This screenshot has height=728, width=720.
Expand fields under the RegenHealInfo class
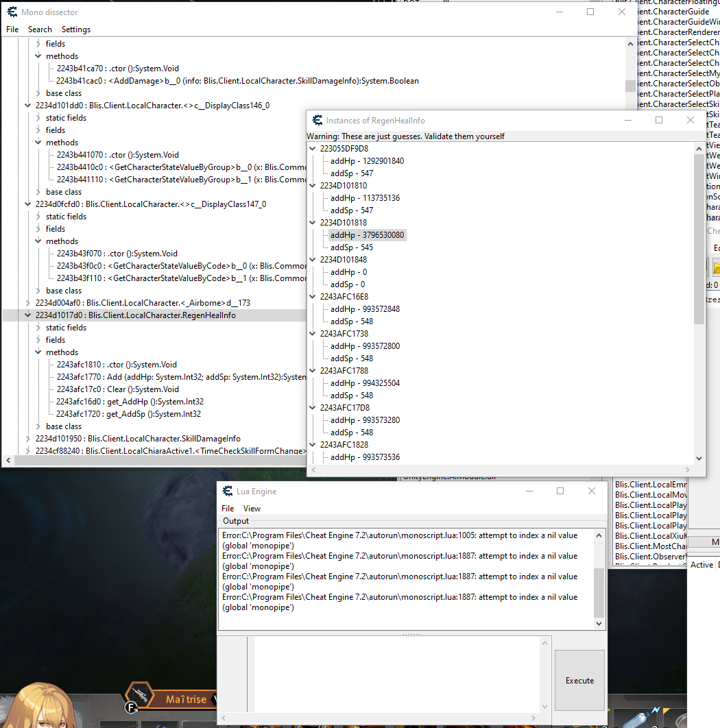pyautogui.click(x=38, y=340)
